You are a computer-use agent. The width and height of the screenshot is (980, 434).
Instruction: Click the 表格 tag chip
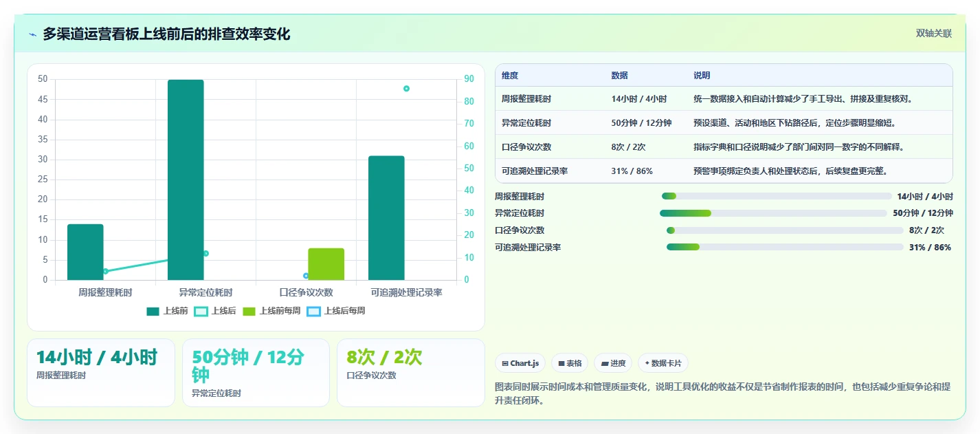point(570,363)
